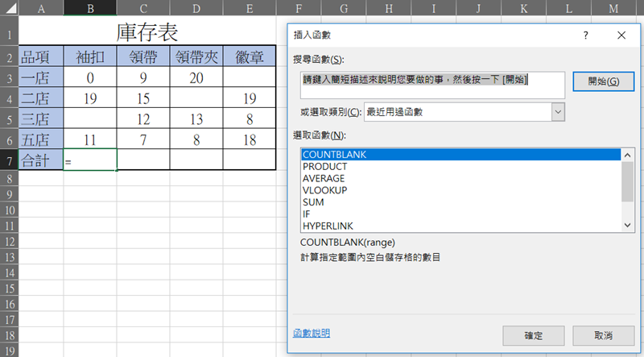644x357 pixels.
Task: Select VLOOKUP in the function list
Action: pos(460,190)
